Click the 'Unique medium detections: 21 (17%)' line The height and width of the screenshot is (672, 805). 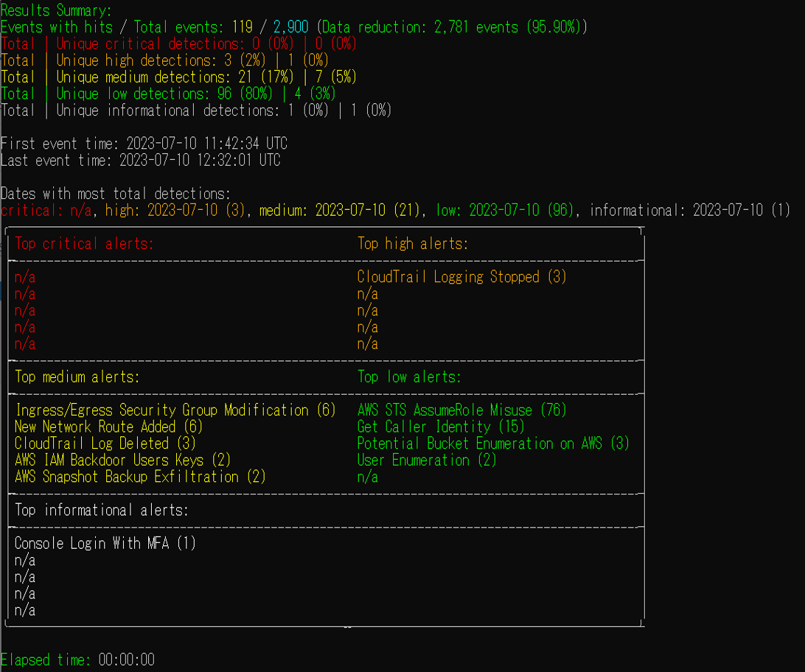point(178,77)
